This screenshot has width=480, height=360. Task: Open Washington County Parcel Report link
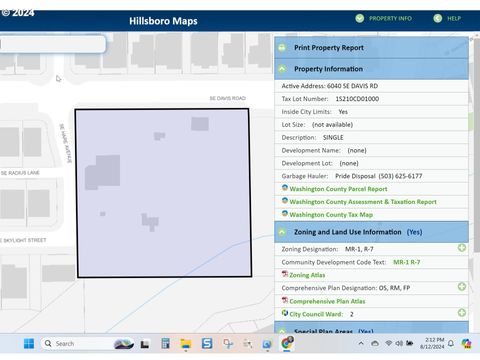coord(338,189)
